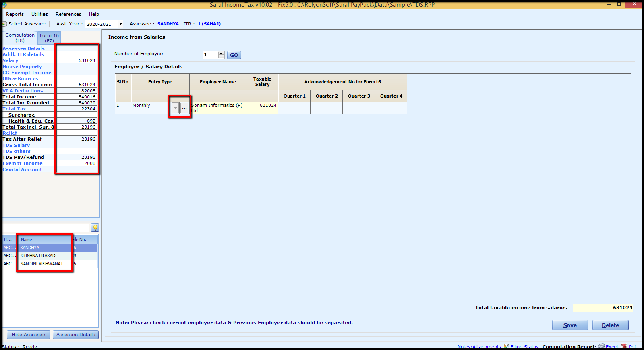Click the Save button
This screenshot has height=350, width=644.
pos(570,325)
